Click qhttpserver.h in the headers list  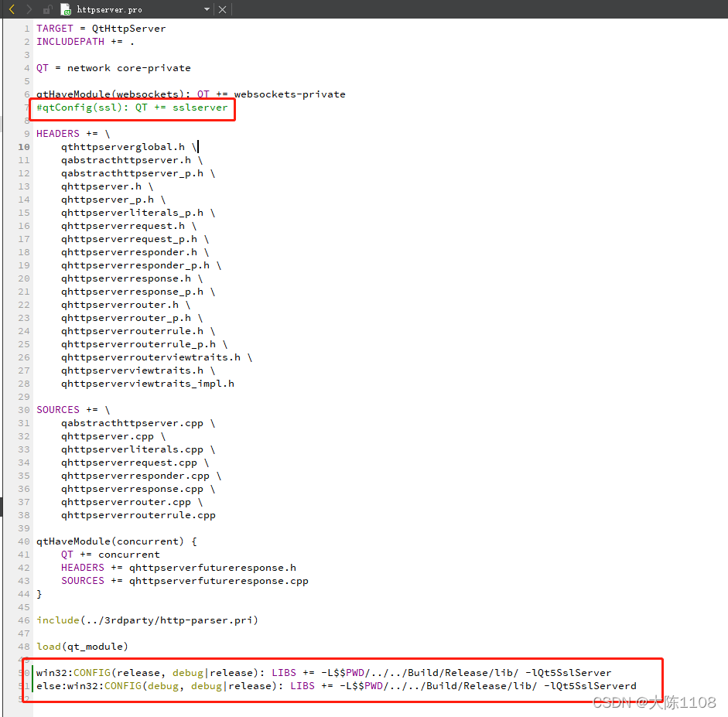pyautogui.click(x=100, y=186)
